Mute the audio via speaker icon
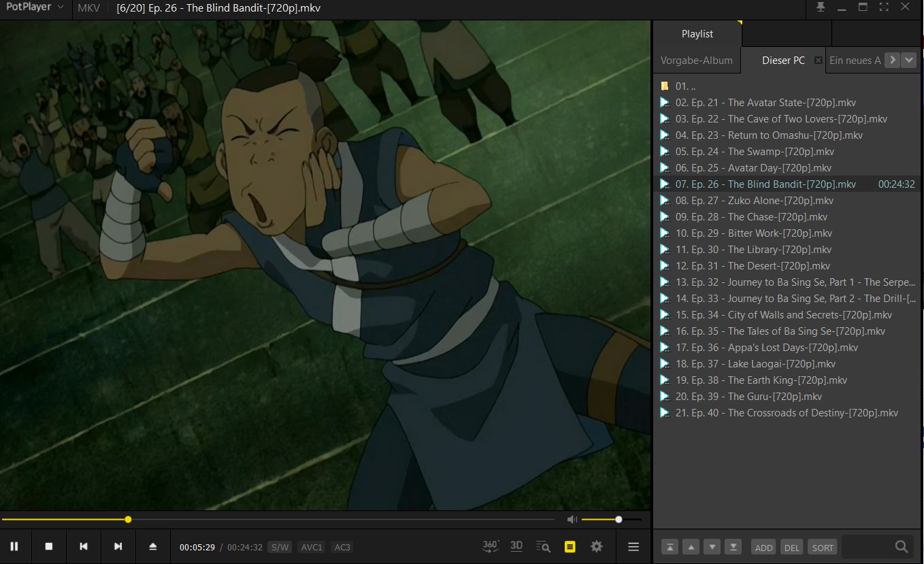 [x=572, y=519]
